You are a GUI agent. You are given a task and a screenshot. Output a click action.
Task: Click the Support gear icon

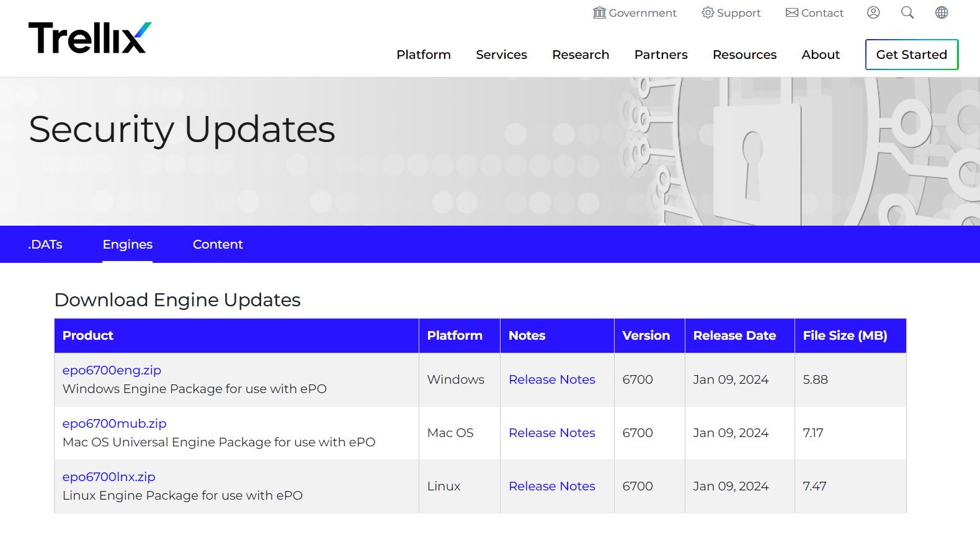pyautogui.click(x=708, y=12)
